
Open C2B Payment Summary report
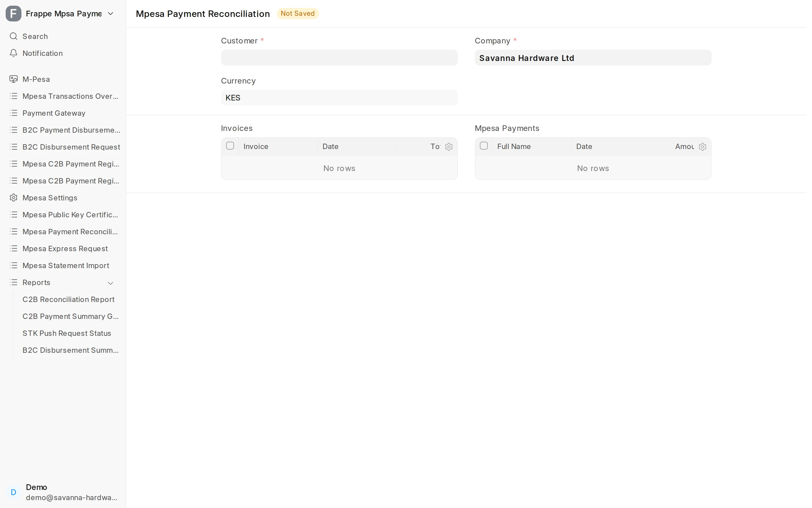pyautogui.click(x=70, y=316)
